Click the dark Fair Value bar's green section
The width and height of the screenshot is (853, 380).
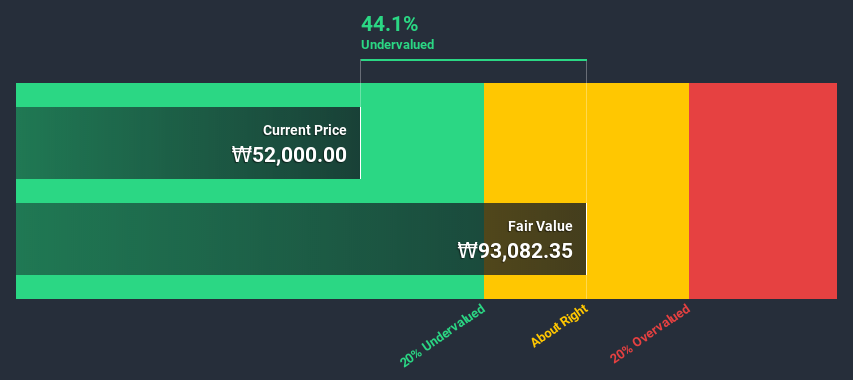(x=250, y=239)
